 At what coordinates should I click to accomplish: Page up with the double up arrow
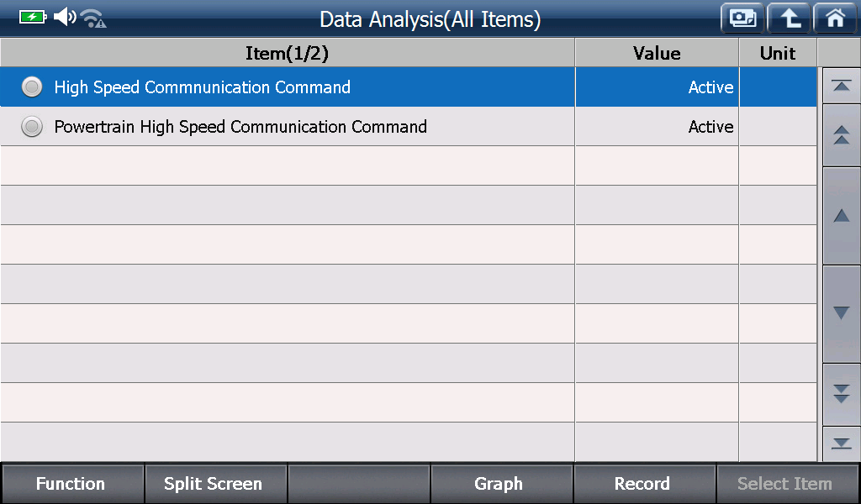coord(841,135)
